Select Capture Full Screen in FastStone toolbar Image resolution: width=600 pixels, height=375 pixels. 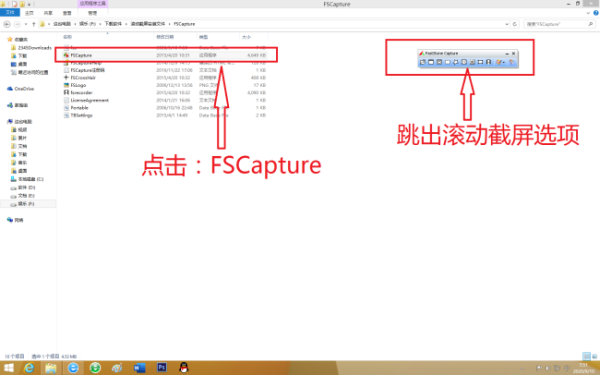pyautogui.click(x=464, y=62)
